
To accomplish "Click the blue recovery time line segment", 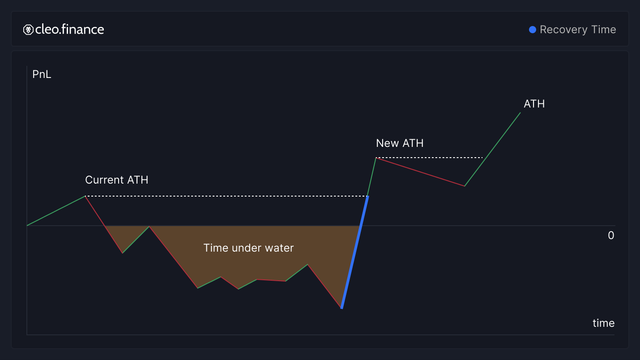I will [355, 252].
